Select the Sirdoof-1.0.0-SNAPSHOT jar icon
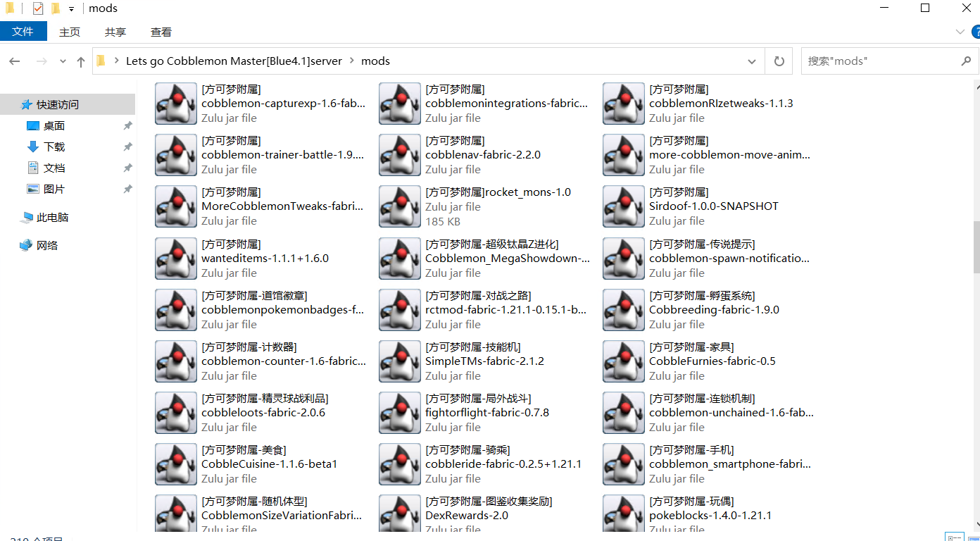 (624, 206)
